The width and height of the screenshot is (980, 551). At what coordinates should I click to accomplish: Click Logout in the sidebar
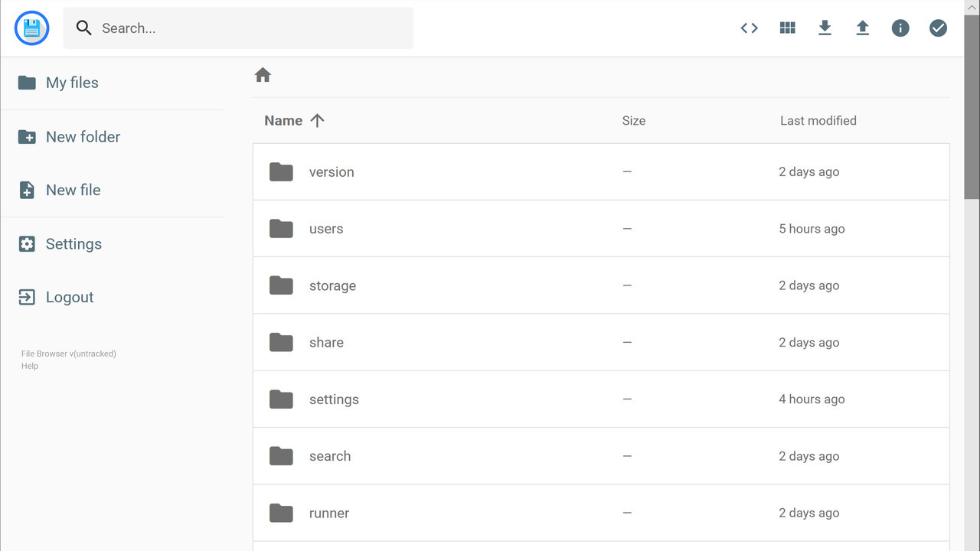tap(69, 297)
